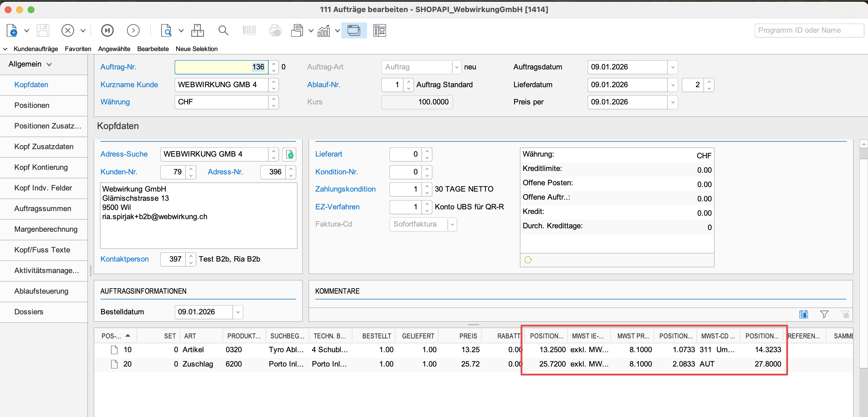Screen dimensions: 868x417
Task: Click add-address icon next to Adress-Suche
Action: (290, 155)
